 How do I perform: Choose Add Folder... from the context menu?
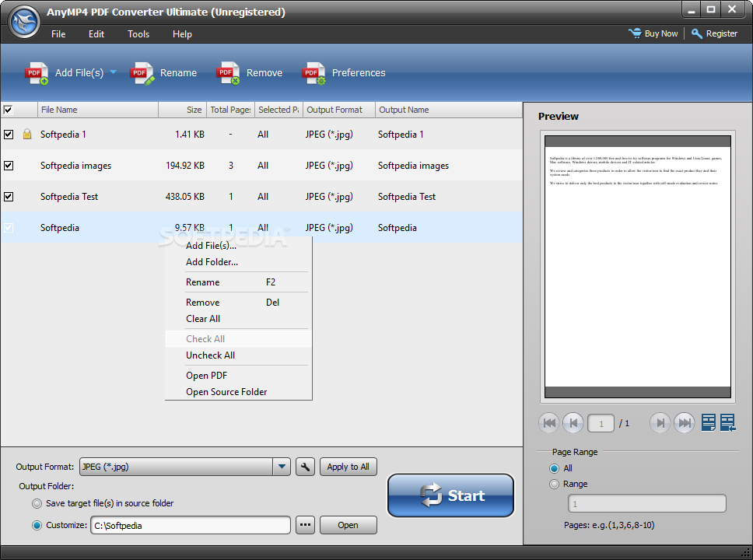click(239, 262)
